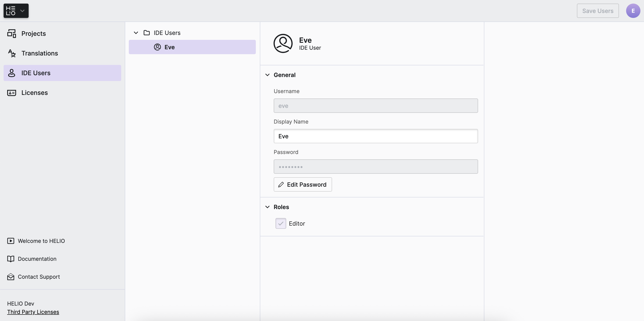
Task: Click the IDE Users folder icon
Action: point(146,33)
